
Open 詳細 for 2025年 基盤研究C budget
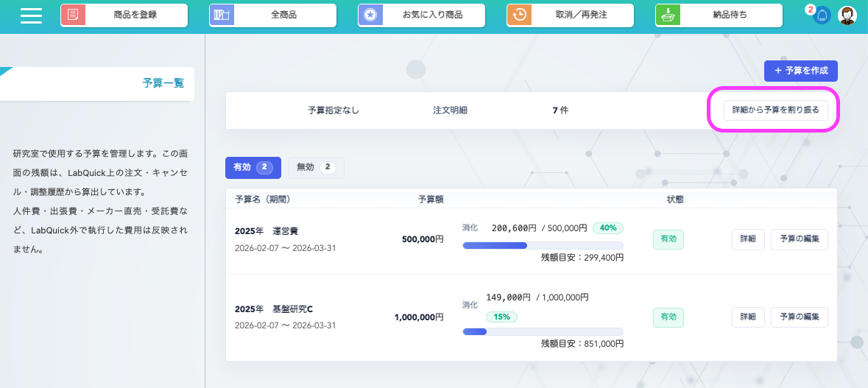click(x=747, y=317)
